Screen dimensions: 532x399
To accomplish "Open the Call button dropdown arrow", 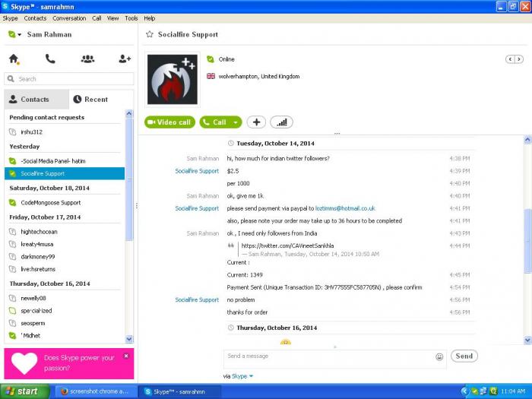I will (x=236, y=122).
